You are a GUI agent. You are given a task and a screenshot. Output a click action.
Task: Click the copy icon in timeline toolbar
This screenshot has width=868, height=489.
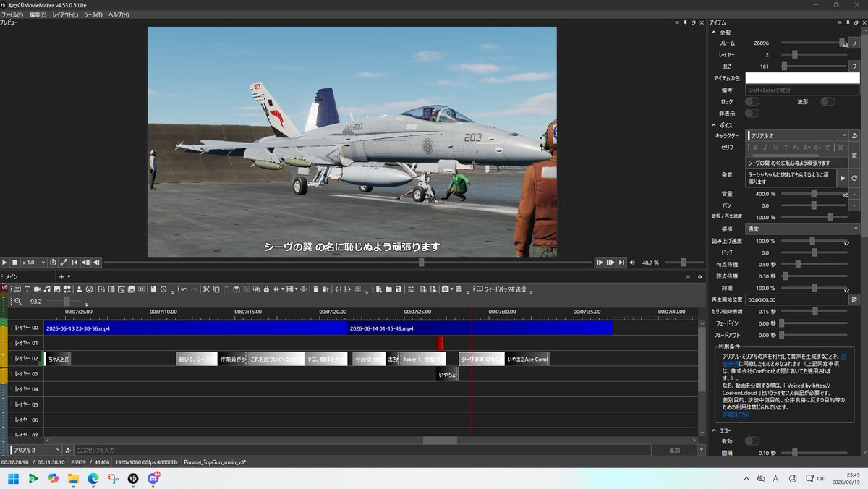[216, 289]
